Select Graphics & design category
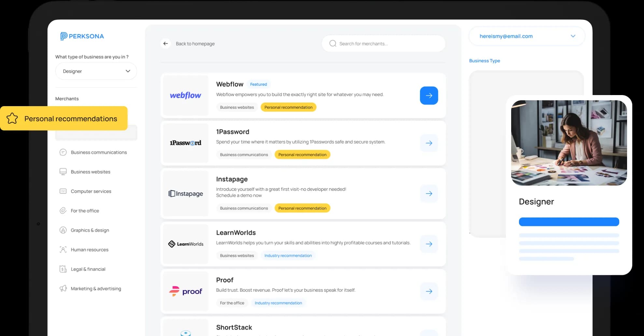Screen dimensions: 644x336 (x=90, y=230)
